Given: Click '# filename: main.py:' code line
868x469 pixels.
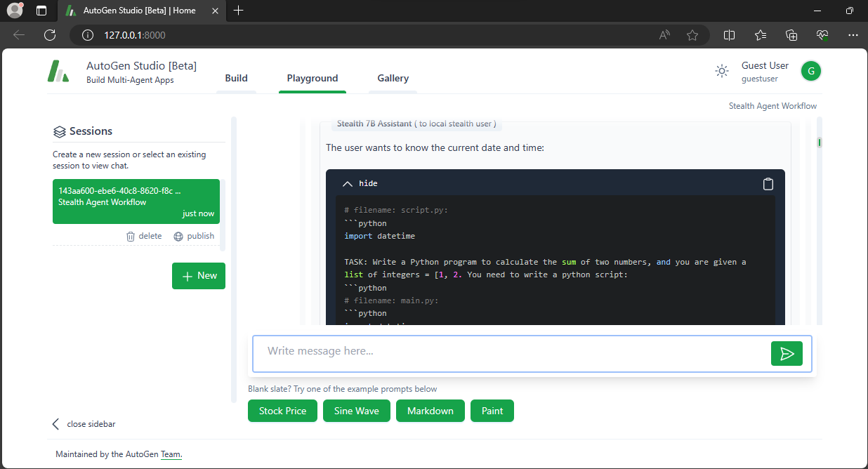Looking at the screenshot, I should point(391,300).
